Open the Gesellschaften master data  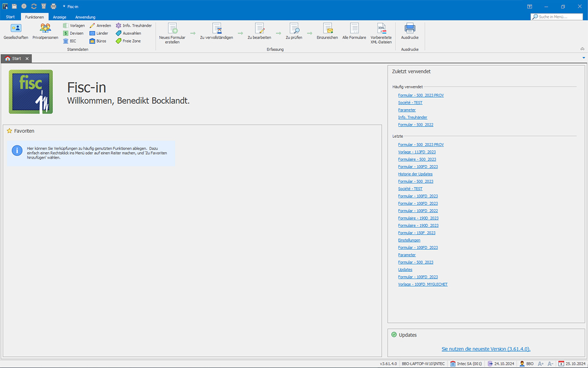pyautogui.click(x=16, y=31)
